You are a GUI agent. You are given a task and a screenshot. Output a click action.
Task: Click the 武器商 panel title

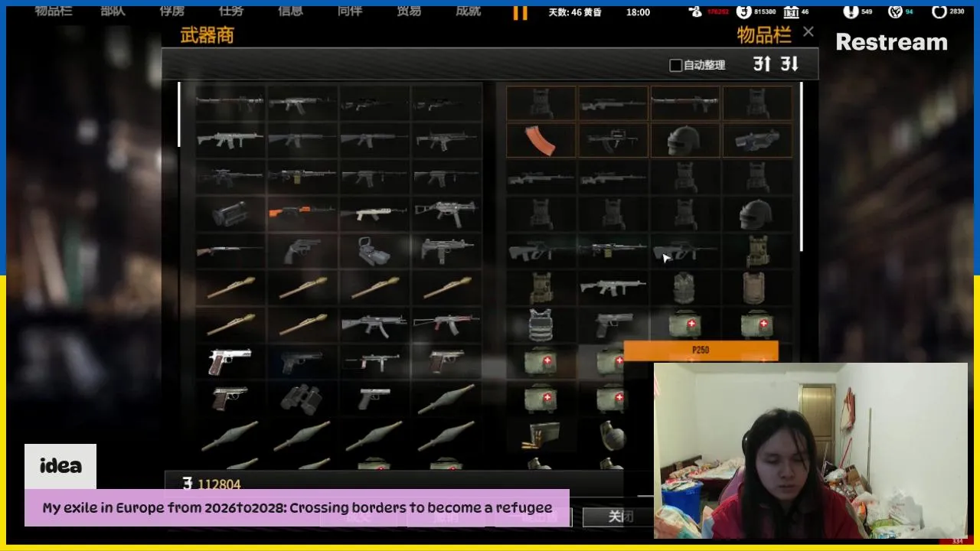tap(207, 35)
